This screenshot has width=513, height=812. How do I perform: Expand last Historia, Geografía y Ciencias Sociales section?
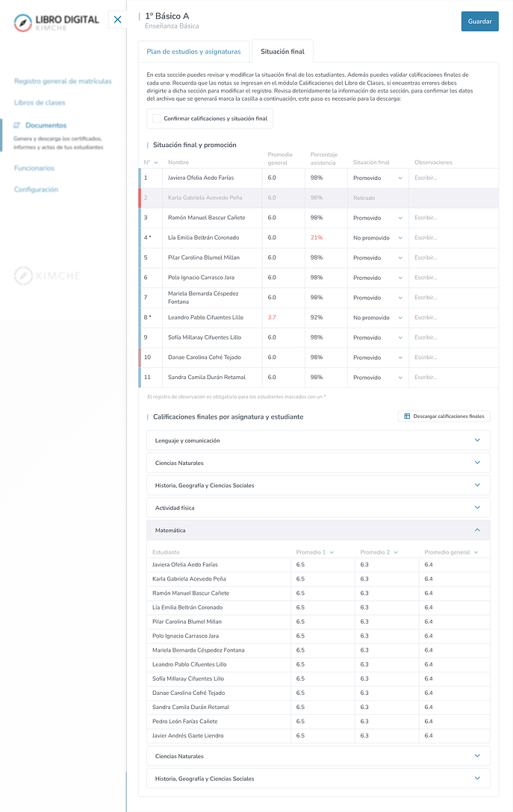click(x=318, y=778)
